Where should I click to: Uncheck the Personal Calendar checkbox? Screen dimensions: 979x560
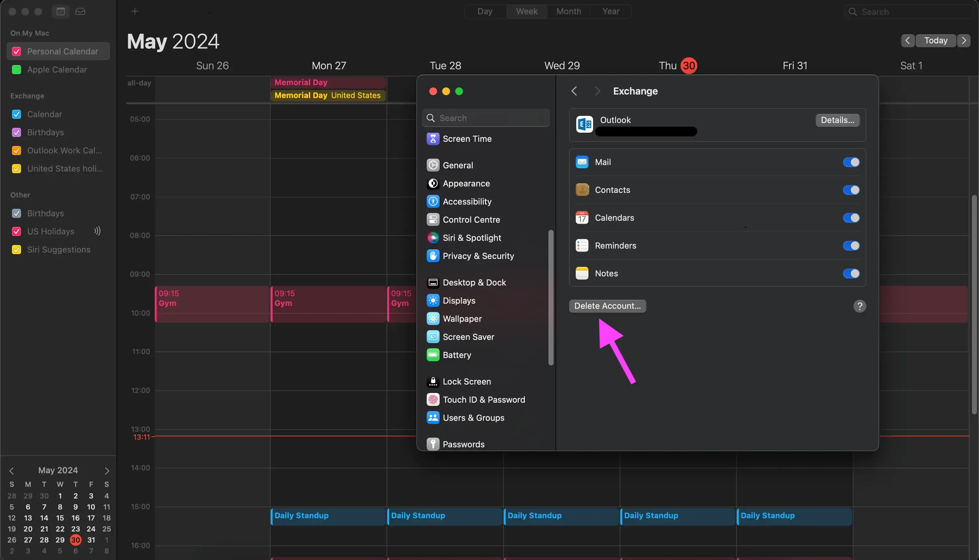pyautogui.click(x=16, y=51)
